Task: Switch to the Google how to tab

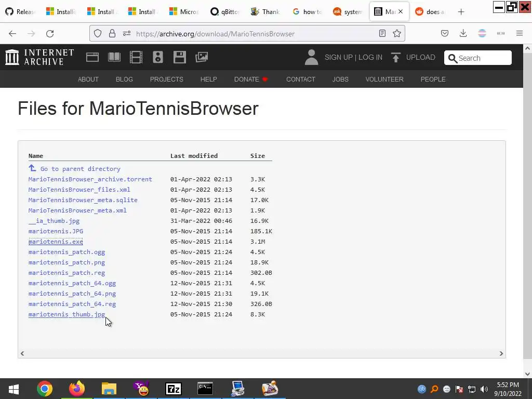Action: click(x=308, y=12)
